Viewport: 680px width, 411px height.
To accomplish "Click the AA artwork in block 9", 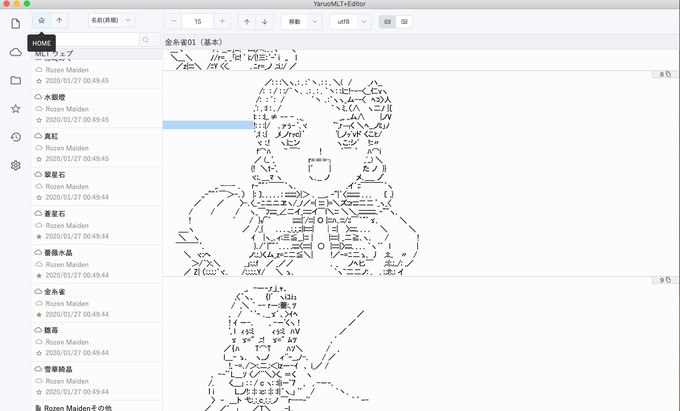I will click(x=286, y=347).
